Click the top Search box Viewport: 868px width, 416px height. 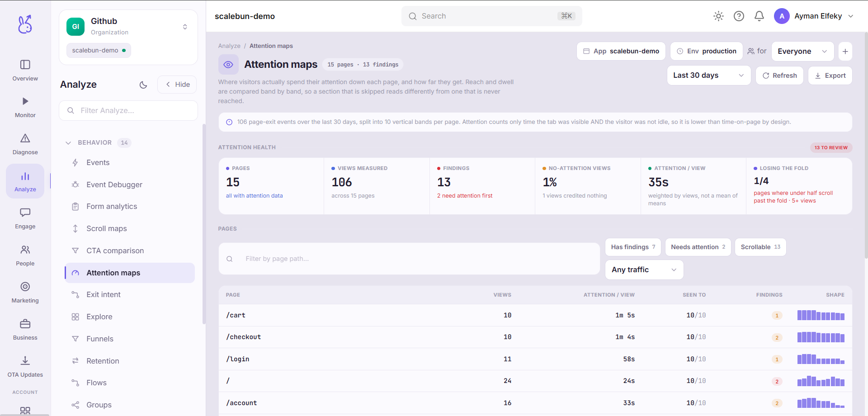point(491,16)
